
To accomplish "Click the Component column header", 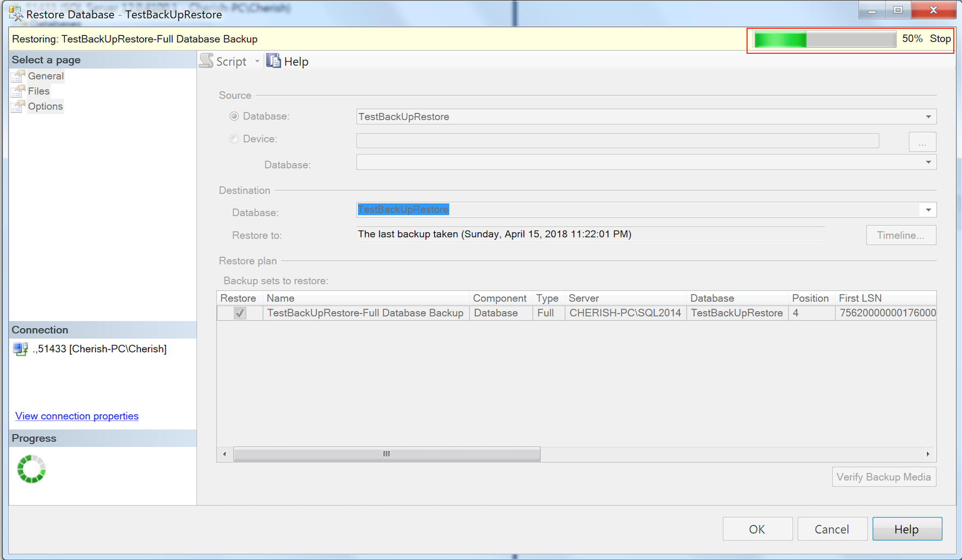I will 499,298.
